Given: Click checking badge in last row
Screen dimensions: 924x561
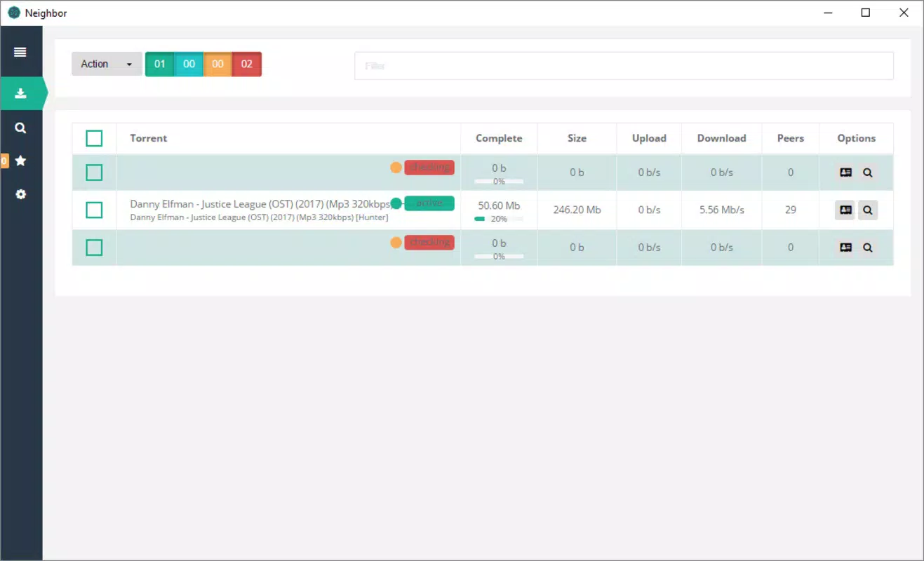Looking at the screenshot, I should tap(429, 243).
